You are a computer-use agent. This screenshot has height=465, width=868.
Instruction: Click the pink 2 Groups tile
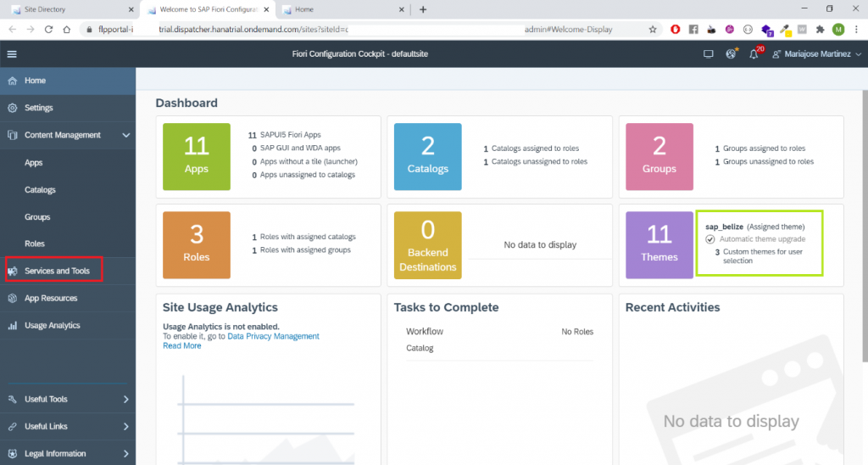[x=659, y=157]
